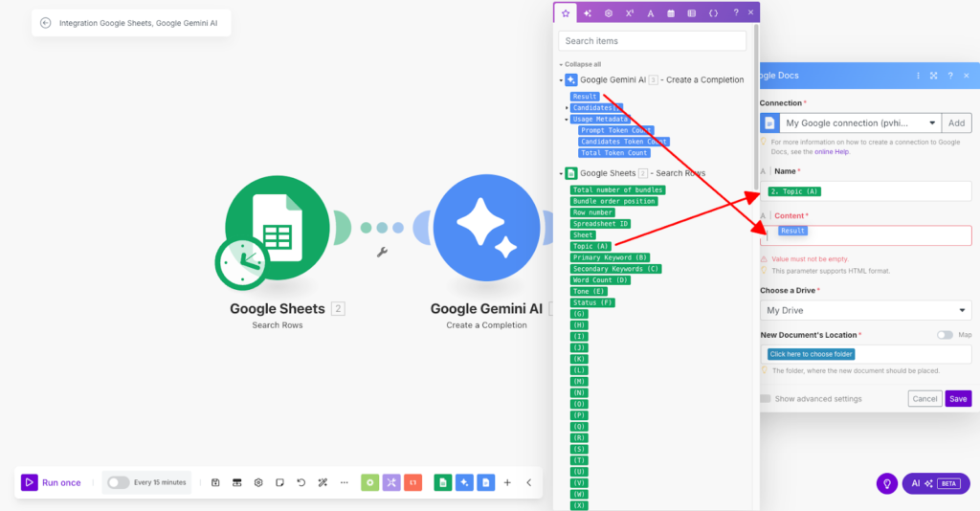The image size is (980, 511).
Task: Toggle the Every 15 minutes scheduling switch
Action: [x=118, y=482]
